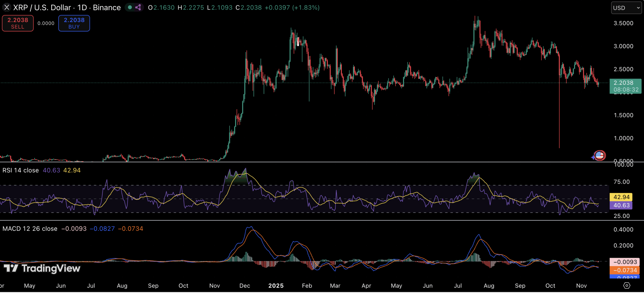This screenshot has height=293, width=644.
Task: Click the XRP coin logo icon
Action: (7, 8)
